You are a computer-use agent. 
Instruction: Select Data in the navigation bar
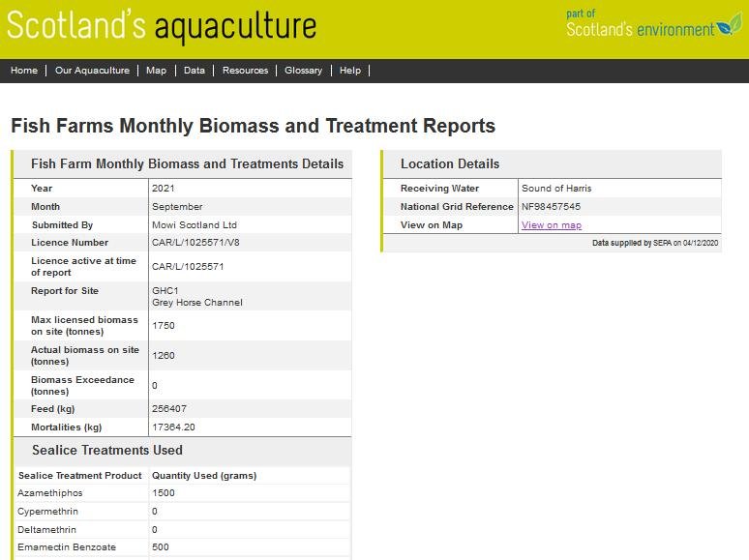(195, 71)
